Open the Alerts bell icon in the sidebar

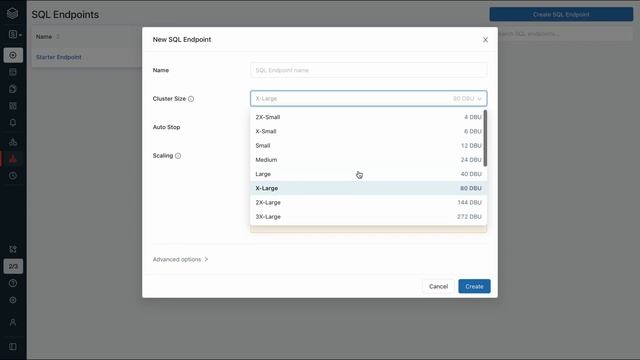[x=13, y=123]
